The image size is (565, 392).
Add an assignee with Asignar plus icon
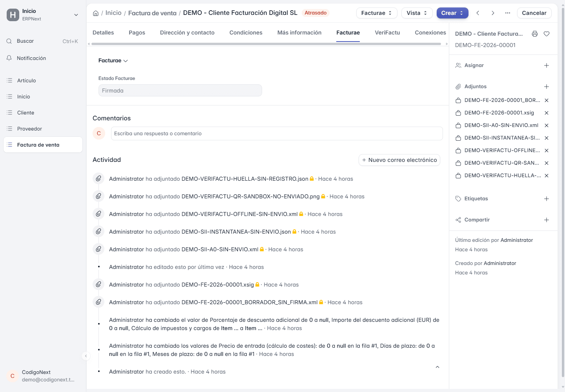[x=547, y=65]
